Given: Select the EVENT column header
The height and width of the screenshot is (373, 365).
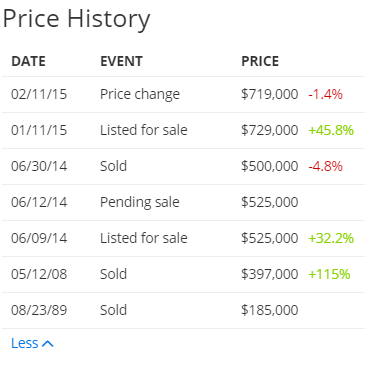Looking at the screenshot, I should (x=121, y=61).
